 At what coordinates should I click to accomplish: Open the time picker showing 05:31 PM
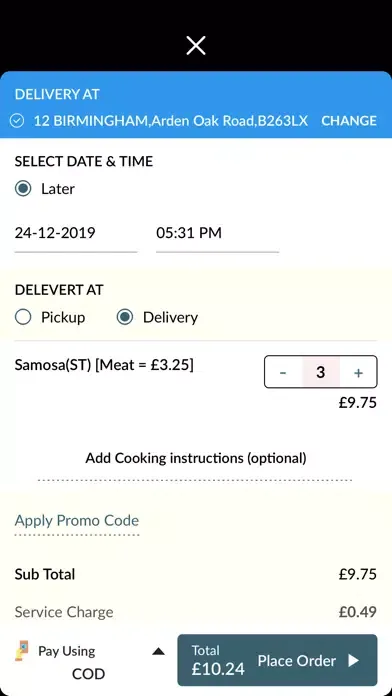coord(218,233)
